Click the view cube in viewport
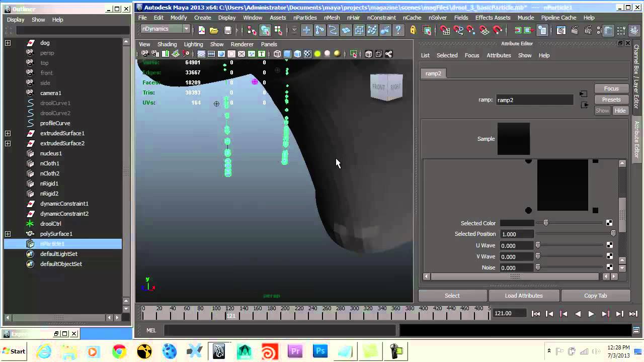644x362 pixels. 386,87
